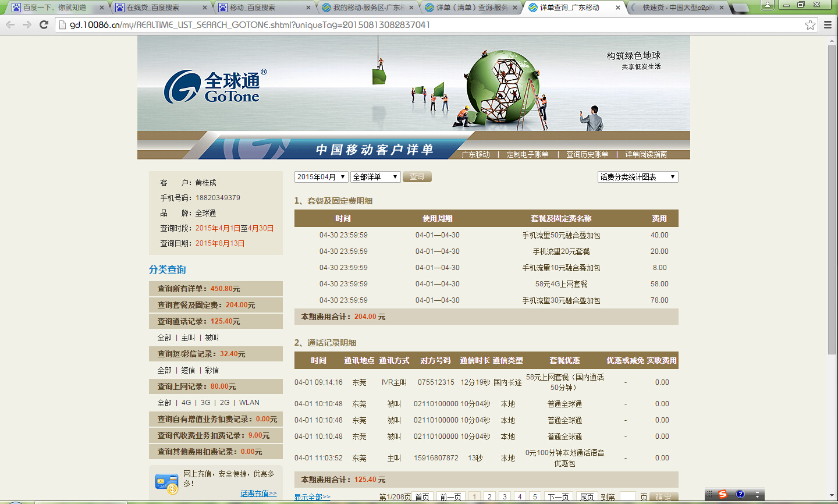Click the 15916807872 number cell
Viewport: 838px width, 504px height.
point(436,458)
